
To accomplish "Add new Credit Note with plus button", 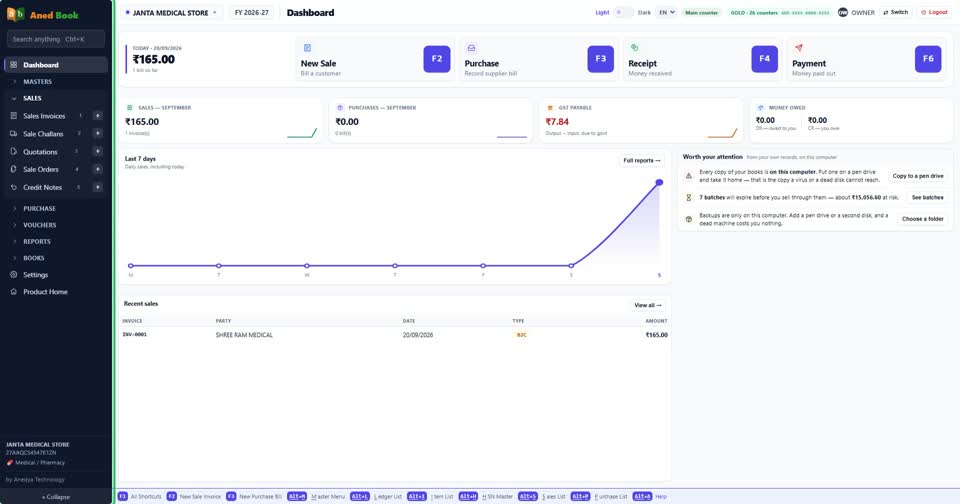I will tap(97, 187).
